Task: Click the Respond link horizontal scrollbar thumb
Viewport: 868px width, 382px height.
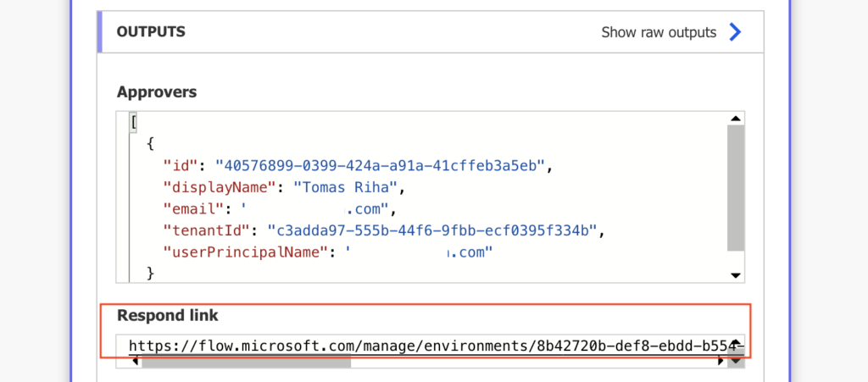Action: tap(247, 362)
